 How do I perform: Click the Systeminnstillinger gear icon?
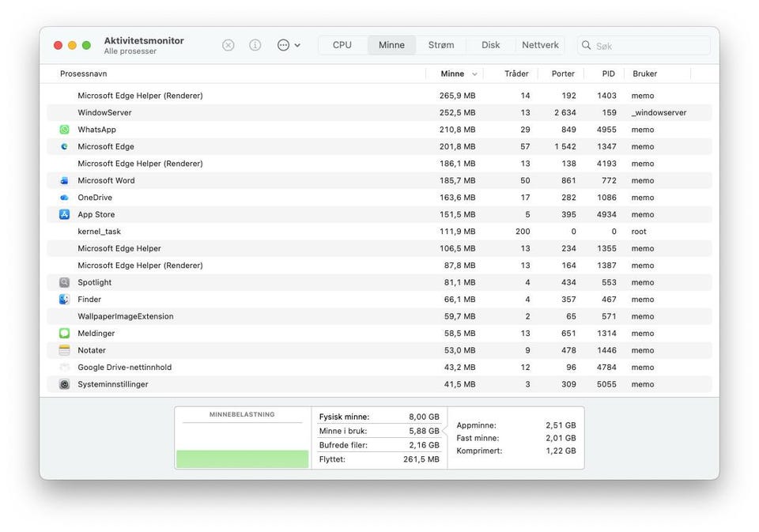[64, 384]
